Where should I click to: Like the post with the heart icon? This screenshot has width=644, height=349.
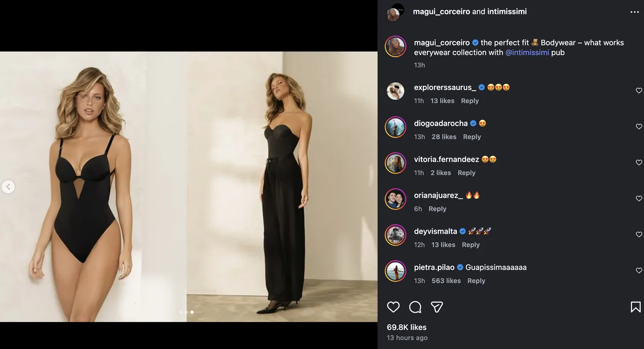coord(393,307)
